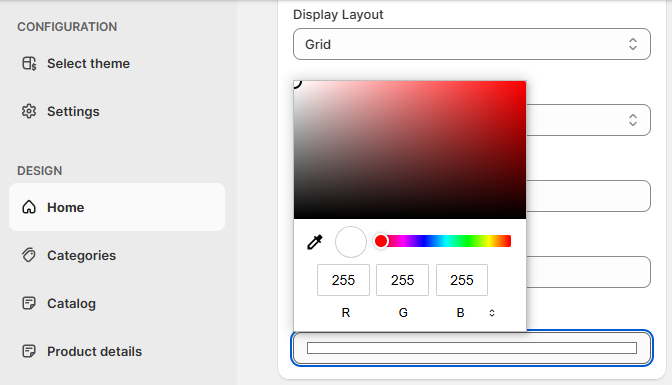Click the Product details icon
This screenshot has width=672, height=385.
[x=29, y=351]
